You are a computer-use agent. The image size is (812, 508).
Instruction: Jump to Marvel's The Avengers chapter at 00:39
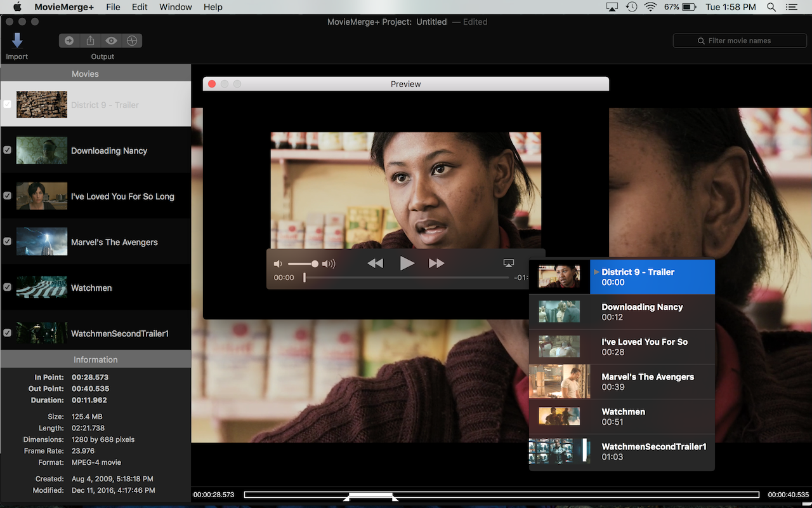(622, 382)
